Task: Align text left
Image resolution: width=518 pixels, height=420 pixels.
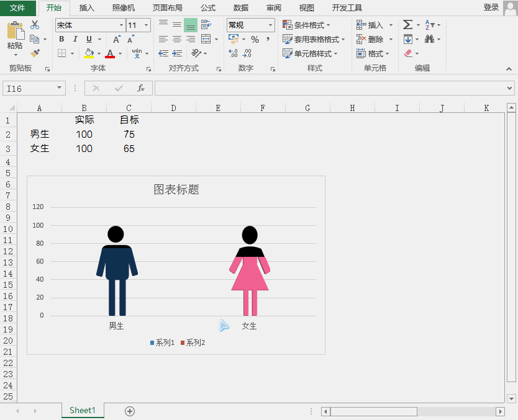Action: (x=163, y=39)
